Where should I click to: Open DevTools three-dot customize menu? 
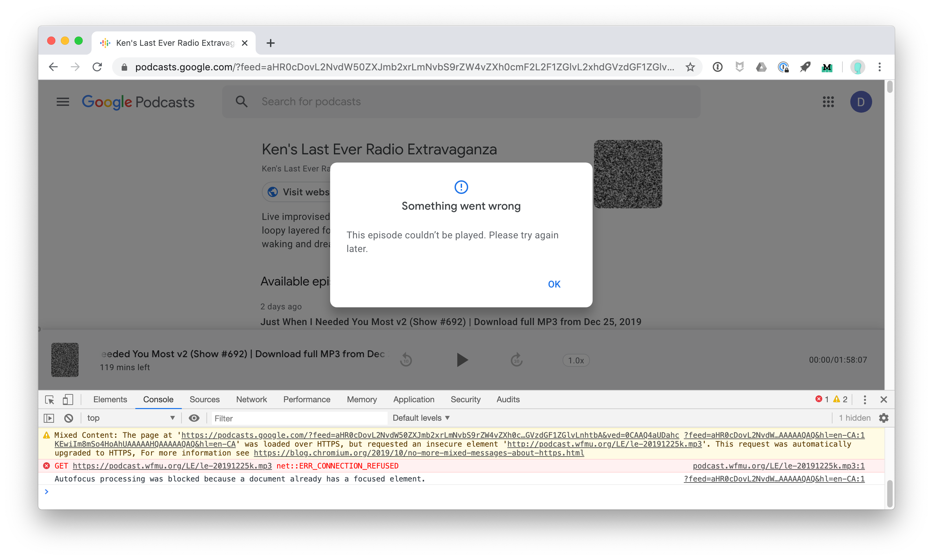[x=865, y=399]
